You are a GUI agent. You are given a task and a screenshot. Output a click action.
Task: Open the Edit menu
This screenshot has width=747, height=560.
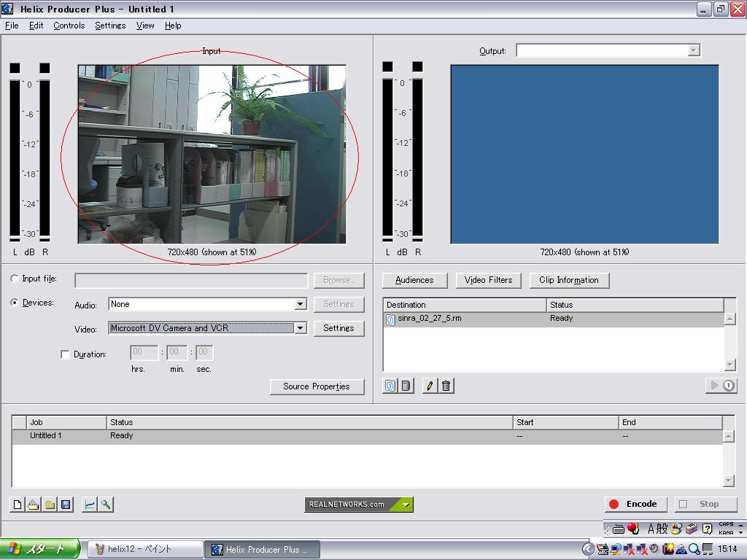click(36, 26)
